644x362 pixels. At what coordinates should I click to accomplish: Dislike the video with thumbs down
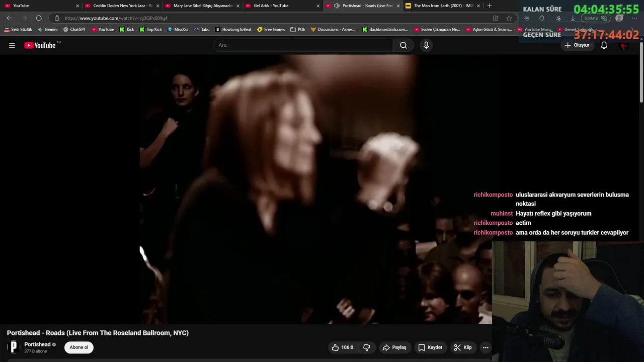tap(367, 347)
